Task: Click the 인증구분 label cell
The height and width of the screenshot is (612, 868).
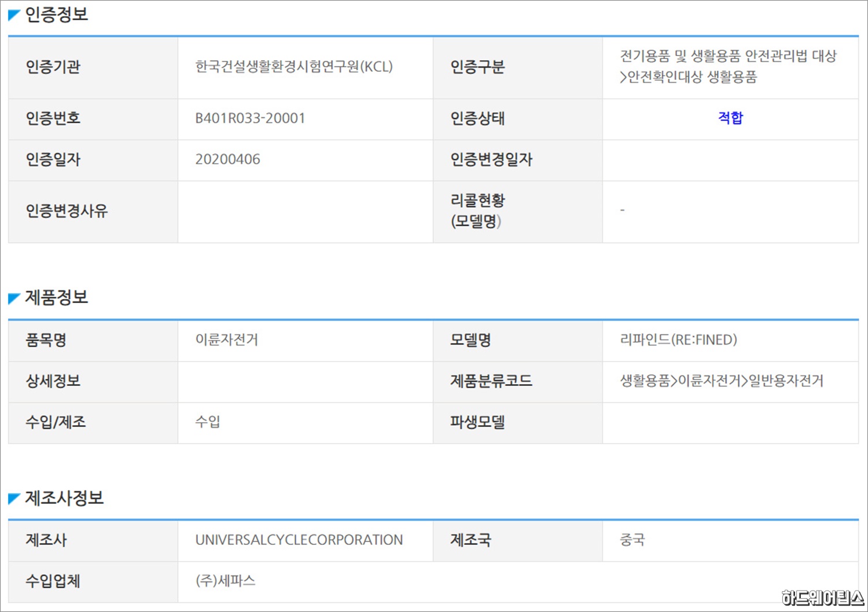Action: (x=518, y=68)
